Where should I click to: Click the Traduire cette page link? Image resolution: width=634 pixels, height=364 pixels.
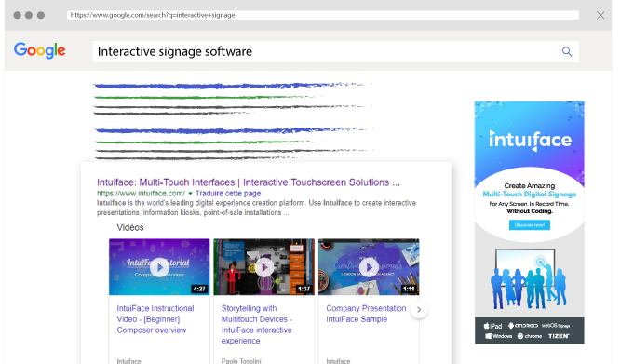(228, 194)
